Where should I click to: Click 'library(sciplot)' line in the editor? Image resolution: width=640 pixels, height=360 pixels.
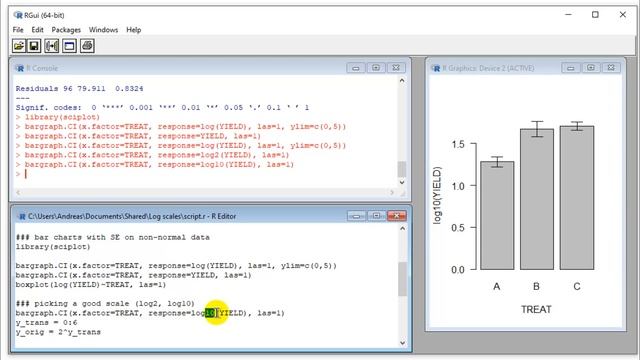click(x=53, y=247)
